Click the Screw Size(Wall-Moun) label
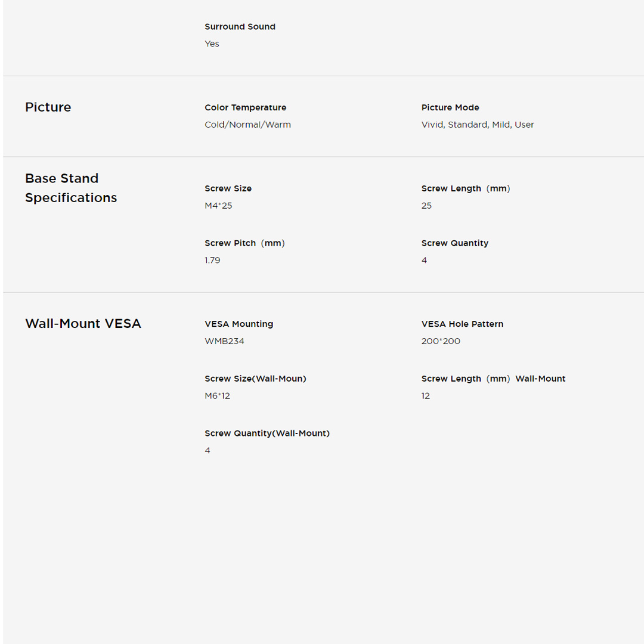This screenshot has width=644, height=644. tap(255, 379)
